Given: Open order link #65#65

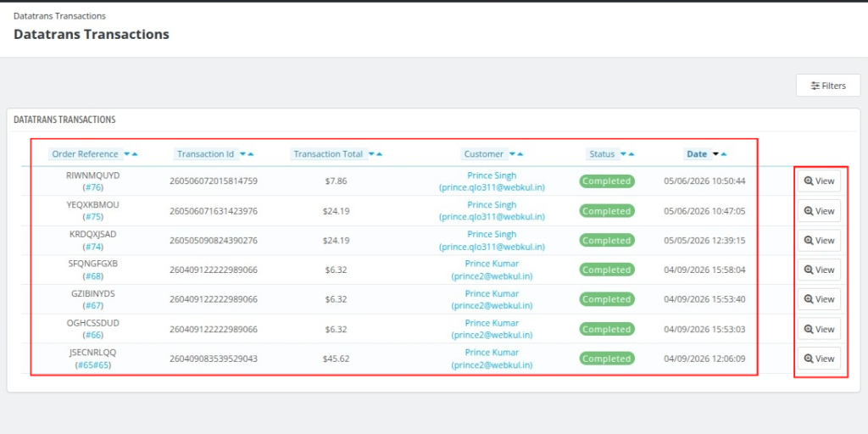Looking at the screenshot, I should (x=93, y=364).
